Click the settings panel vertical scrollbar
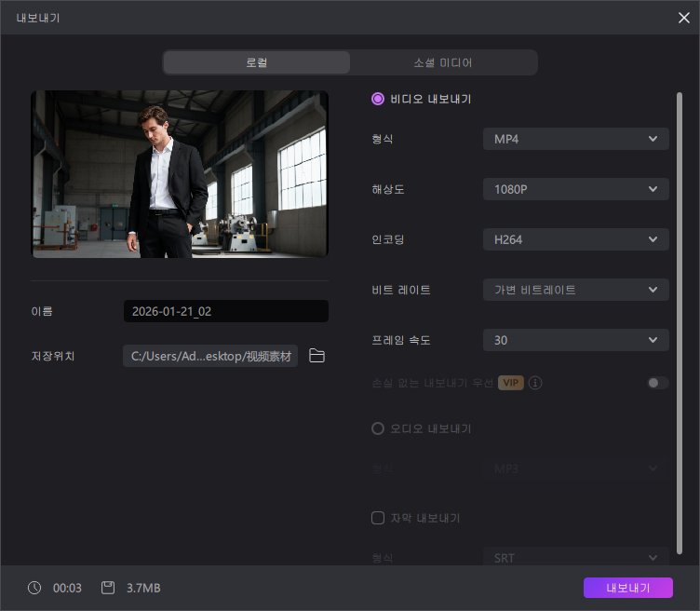Image resolution: width=700 pixels, height=611 pixels. pyautogui.click(x=680, y=323)
